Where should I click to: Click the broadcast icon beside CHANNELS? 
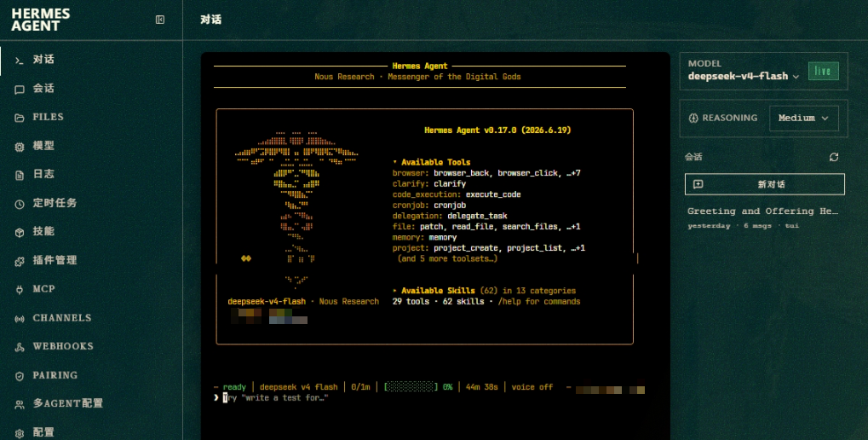click(20, 318)
